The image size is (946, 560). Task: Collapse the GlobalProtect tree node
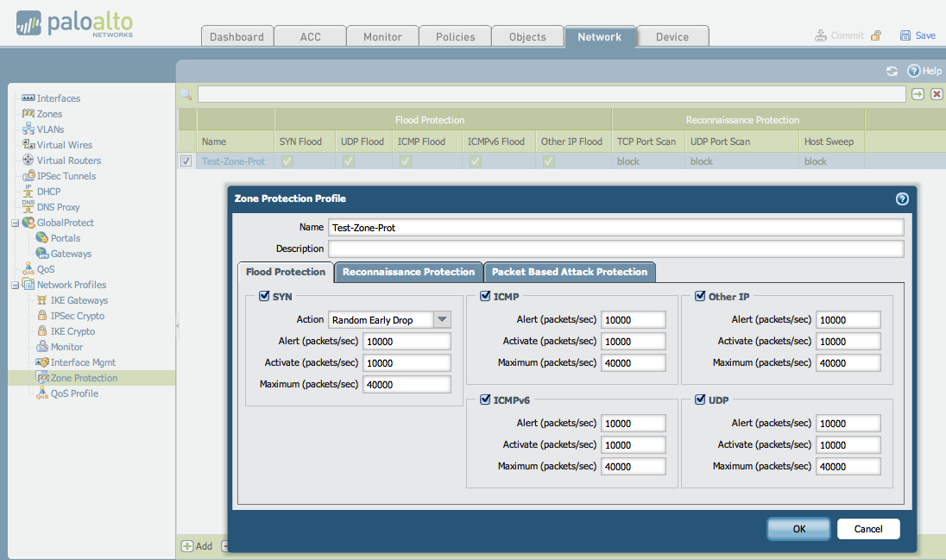click(15, 223)
